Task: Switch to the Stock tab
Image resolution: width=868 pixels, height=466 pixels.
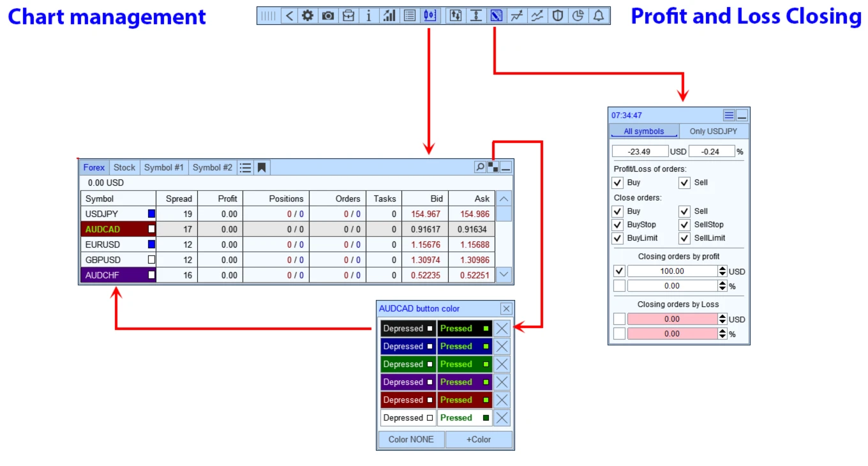Action: coord(124,167)
